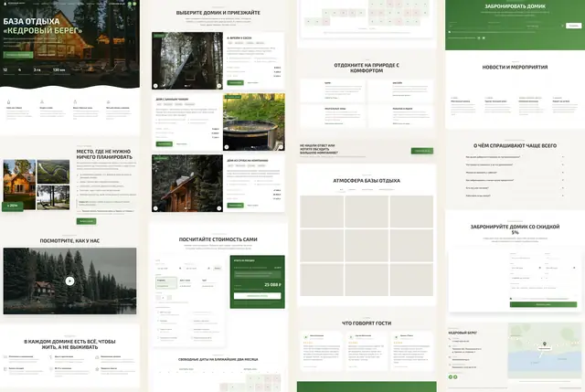Open the wooden house photo thumbnail
Viewport: 585px width, 392px height.
point(19,185)
